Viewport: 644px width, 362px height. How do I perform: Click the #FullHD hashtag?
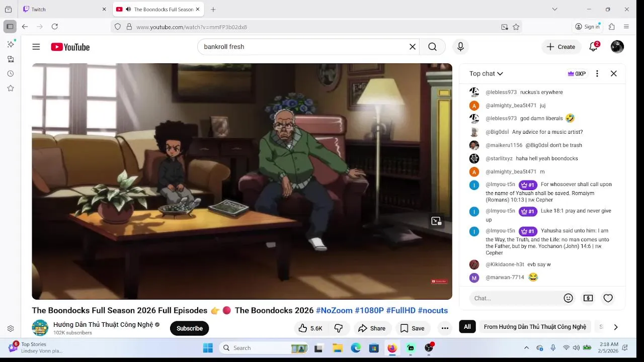(x=401, y=310)
